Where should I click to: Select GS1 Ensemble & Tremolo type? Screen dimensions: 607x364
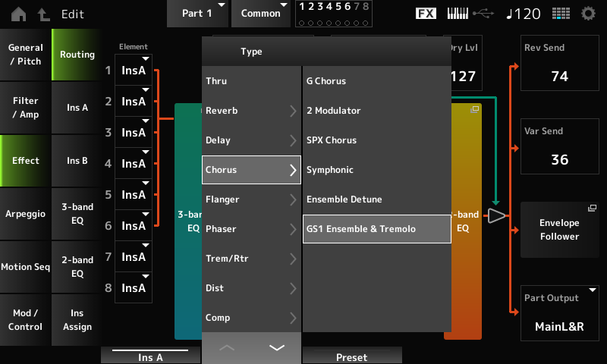point(376,229)
